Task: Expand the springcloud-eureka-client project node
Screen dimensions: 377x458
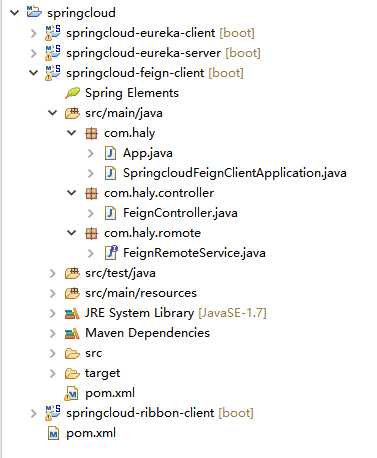Action: tap(33, 33)
